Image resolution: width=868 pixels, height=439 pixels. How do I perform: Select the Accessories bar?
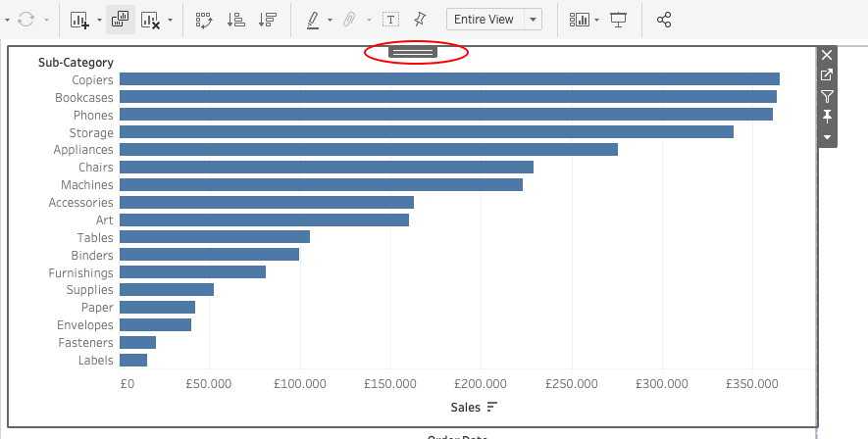click(266, 203)
